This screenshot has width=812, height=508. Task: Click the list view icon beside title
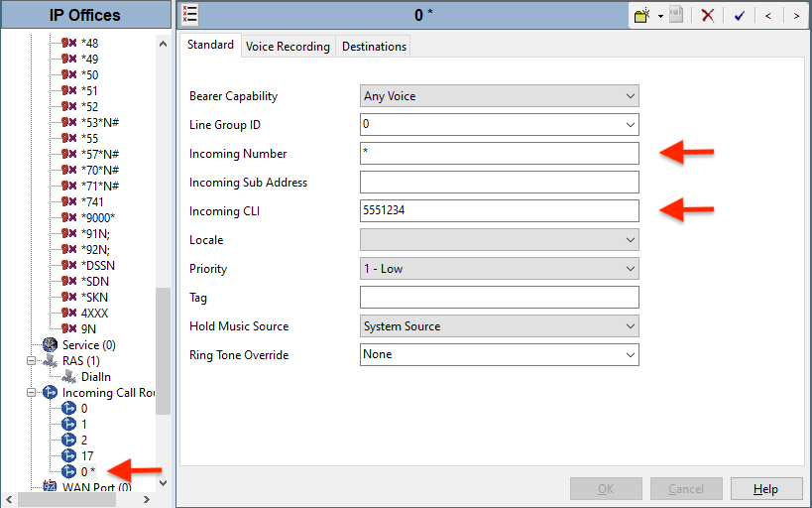189,15
